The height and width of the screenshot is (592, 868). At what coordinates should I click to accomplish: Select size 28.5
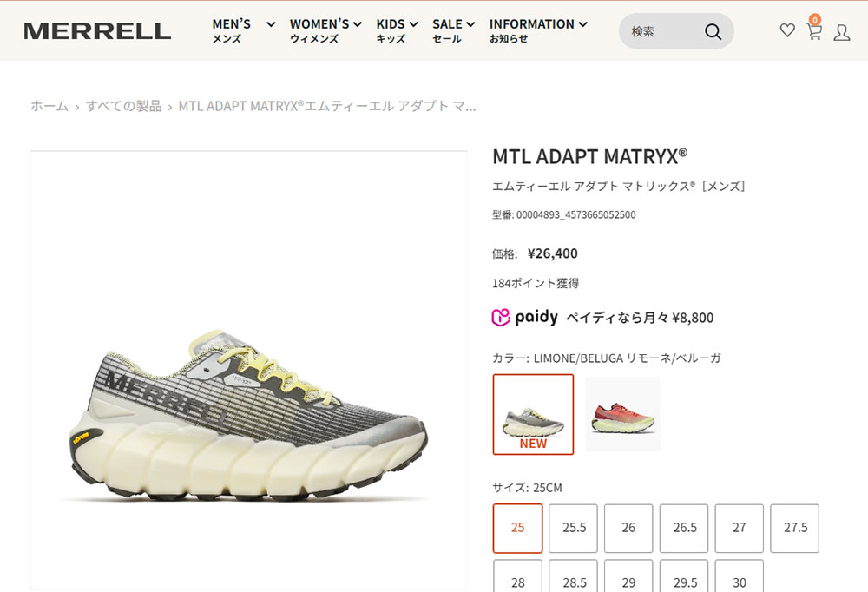(x=574, y=576)
